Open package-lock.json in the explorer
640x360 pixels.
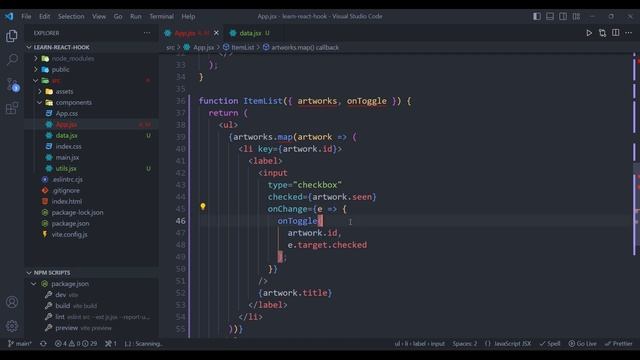91,213
